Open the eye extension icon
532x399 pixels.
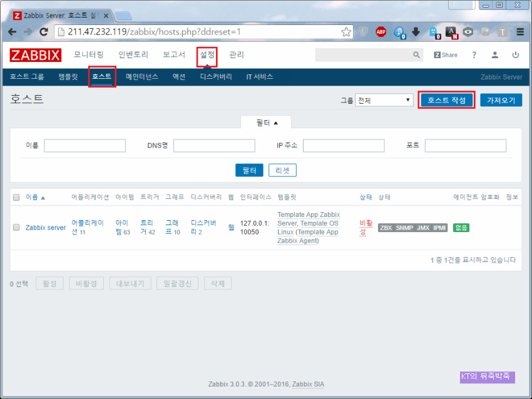point(468,32)
